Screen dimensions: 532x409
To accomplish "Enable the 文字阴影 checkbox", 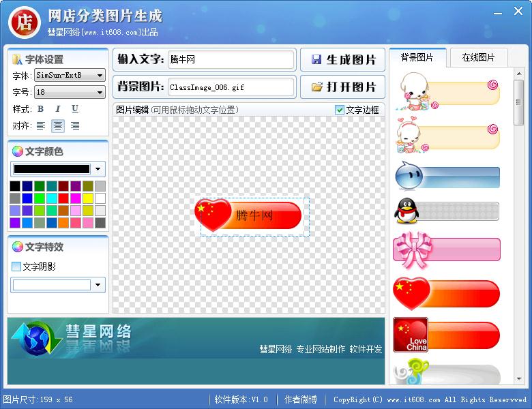I will click(16, 267).
